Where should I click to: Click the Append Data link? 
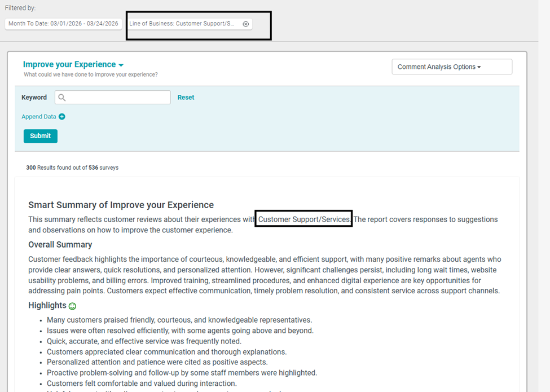39,117
